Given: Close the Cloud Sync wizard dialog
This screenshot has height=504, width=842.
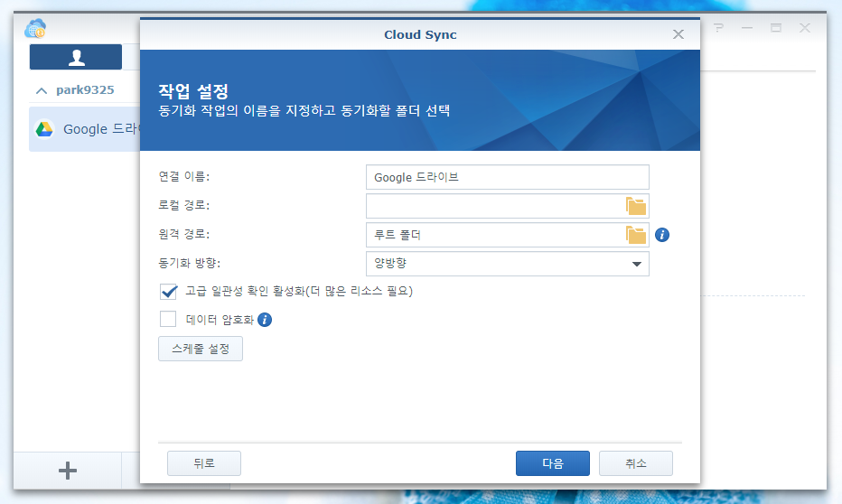Looking at the screenshot, I should [x=678, y=34].
